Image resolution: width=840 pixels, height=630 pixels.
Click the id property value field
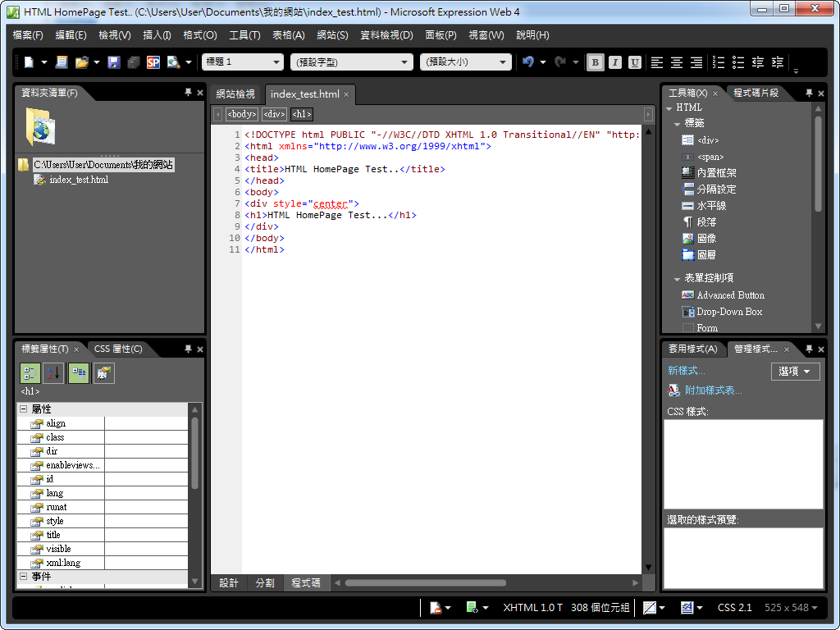click(146, 479)
